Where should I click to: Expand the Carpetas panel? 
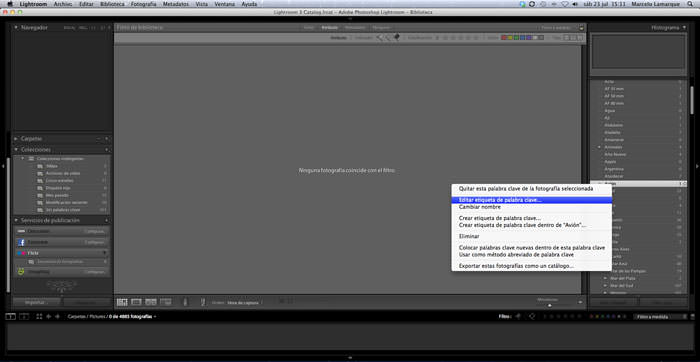(17, 139)
